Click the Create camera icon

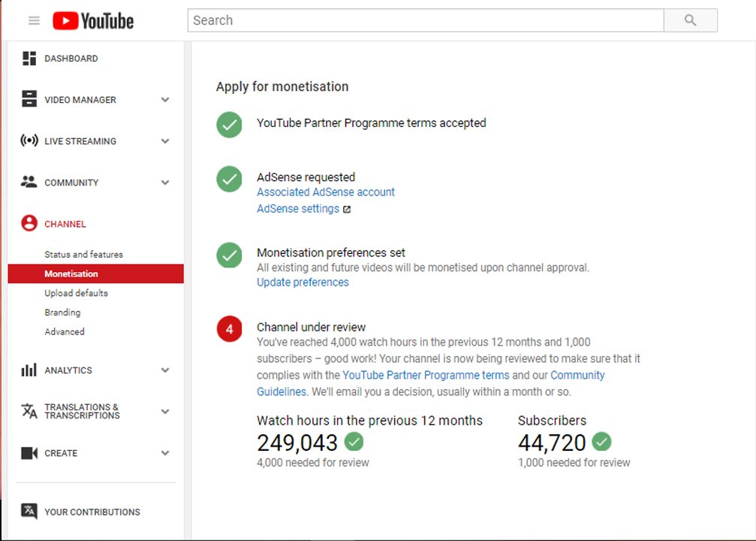pyautogui.click(x=29, y=453)
